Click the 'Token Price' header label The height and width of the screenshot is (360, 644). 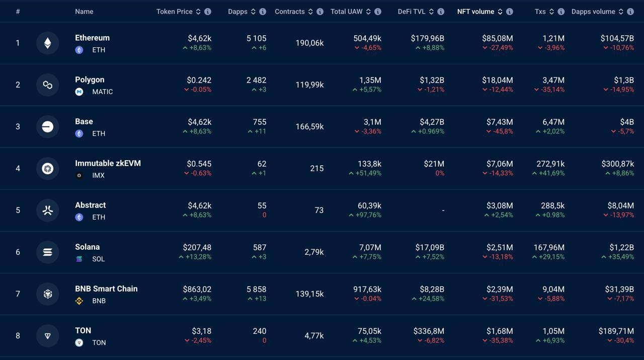[x=175, y=12]
